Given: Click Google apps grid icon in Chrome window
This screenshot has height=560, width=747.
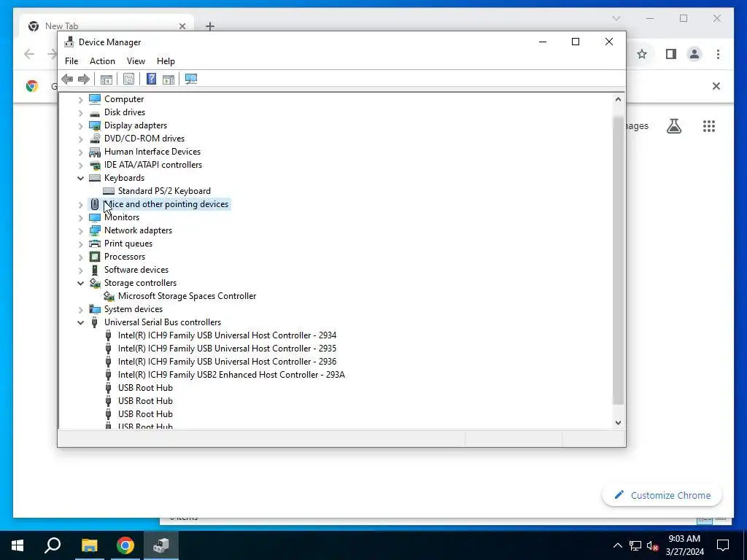Looking at the screenshot, I should click(x=709, y=126).
